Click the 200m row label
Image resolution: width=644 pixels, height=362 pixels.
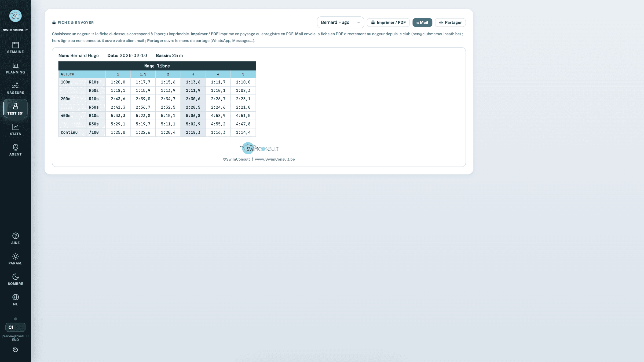[x=72, y=99]
